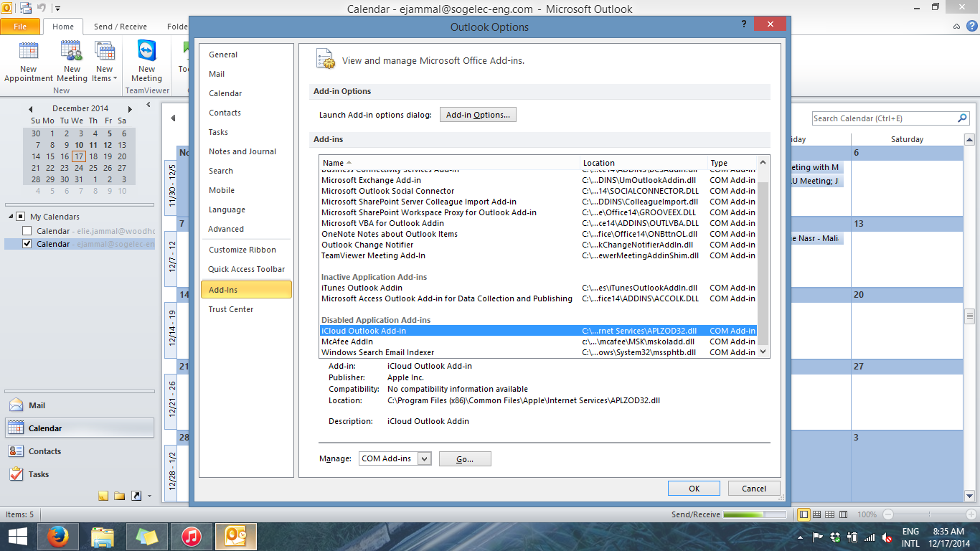Click the muted volume icon in system tray
Screen dimensions: 980x551
(x=887, y=537)
